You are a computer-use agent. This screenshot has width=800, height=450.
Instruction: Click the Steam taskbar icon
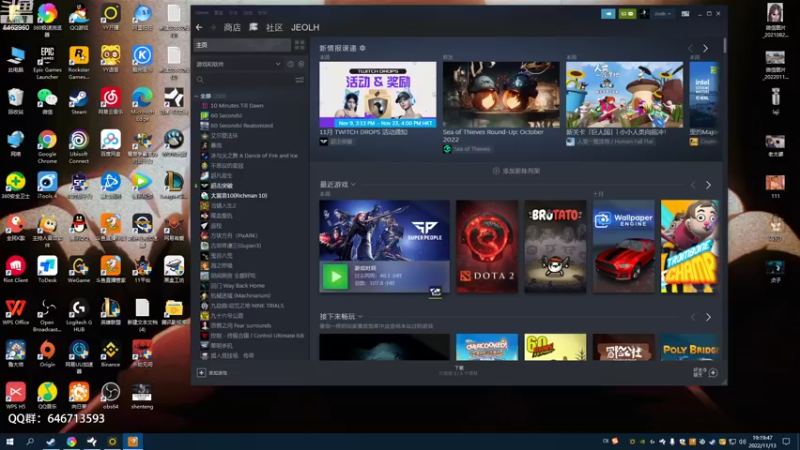(x=51, y=441)
